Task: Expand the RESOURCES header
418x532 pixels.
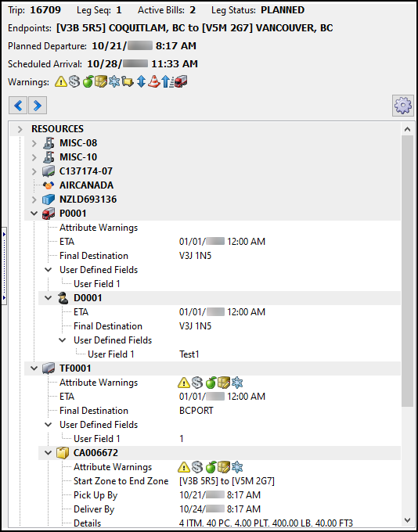Action: click(x=20, y=129)
